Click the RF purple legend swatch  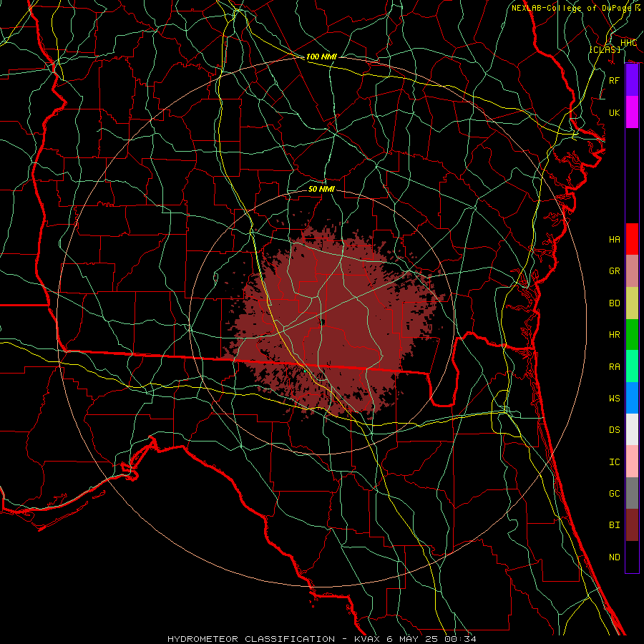point(632,80)
